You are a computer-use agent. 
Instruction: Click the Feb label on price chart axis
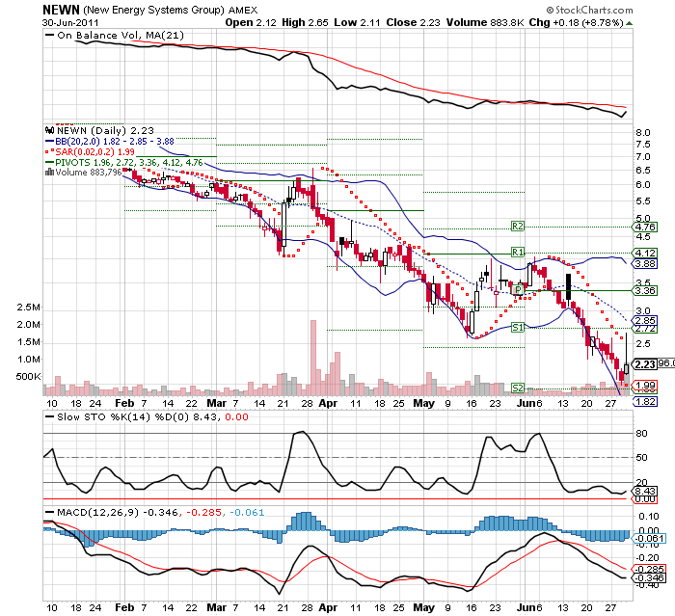pyautogui.click(x=124, y=403)
